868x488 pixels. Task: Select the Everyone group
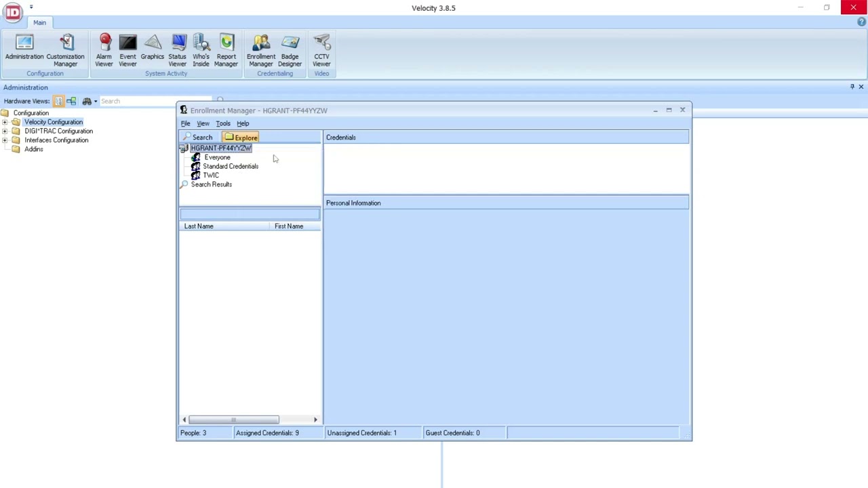click(x=217, y=157)
